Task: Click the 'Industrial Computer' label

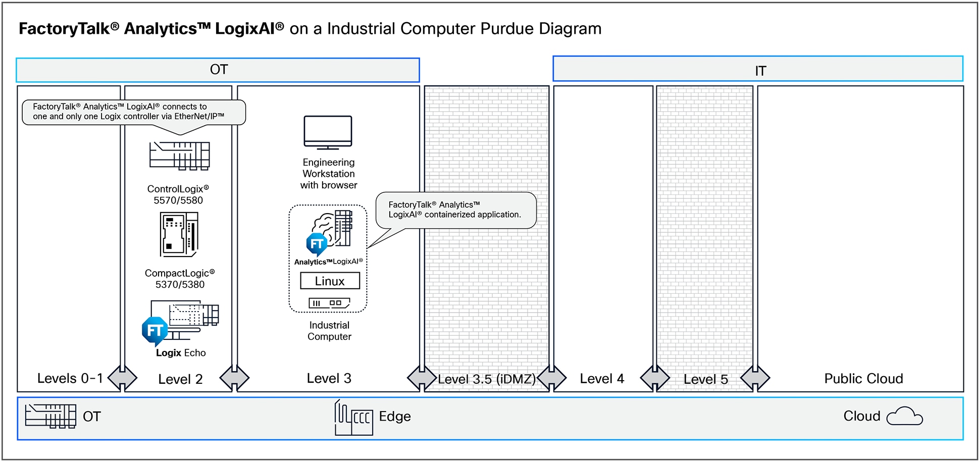Action: [329, 331]
